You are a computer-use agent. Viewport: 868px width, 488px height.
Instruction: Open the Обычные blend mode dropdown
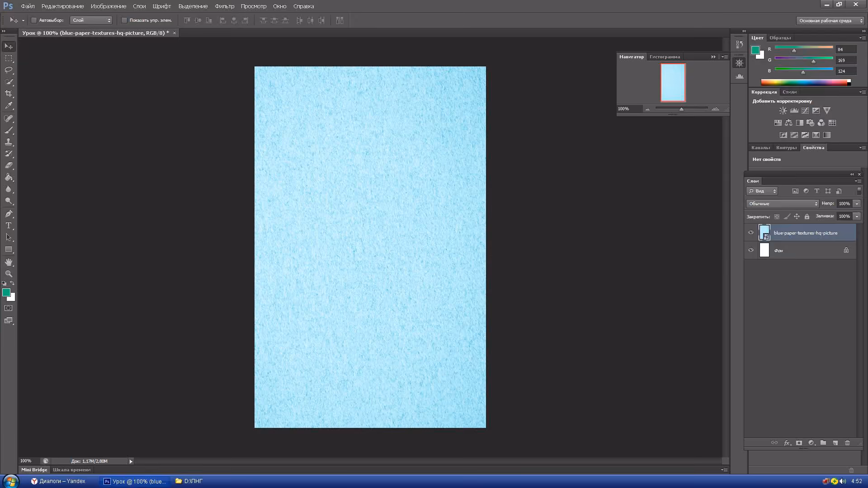point(783,204)
